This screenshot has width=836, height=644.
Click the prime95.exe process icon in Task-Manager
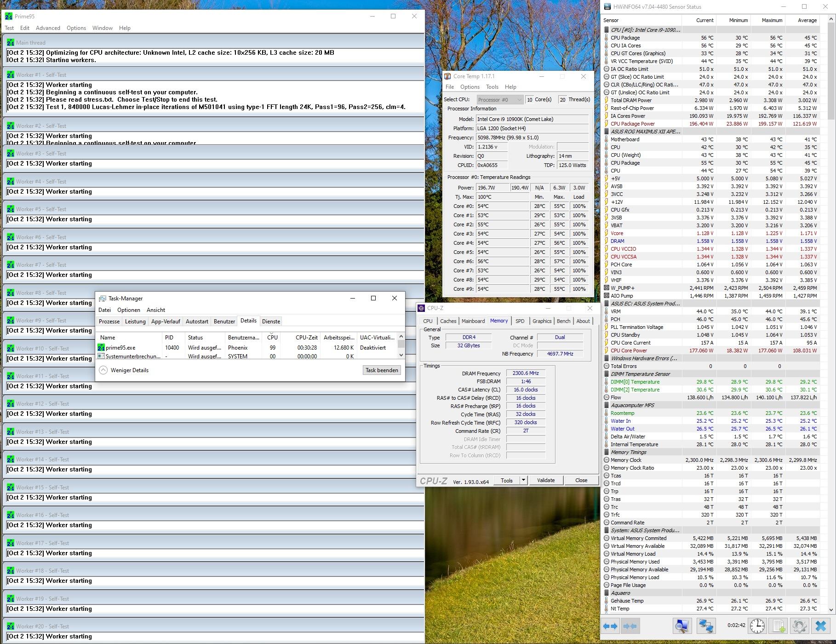tap(102, 348)
